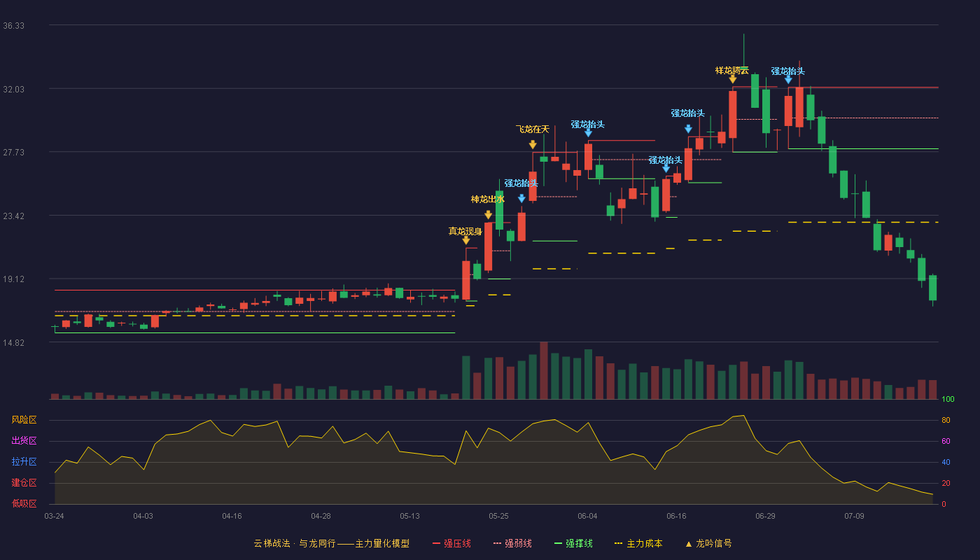Image resolution: width=980 pixels, height=560 pixels.
Task: Click the yellow arrow under 飞龙在天 signal
Action: (533, 145)
